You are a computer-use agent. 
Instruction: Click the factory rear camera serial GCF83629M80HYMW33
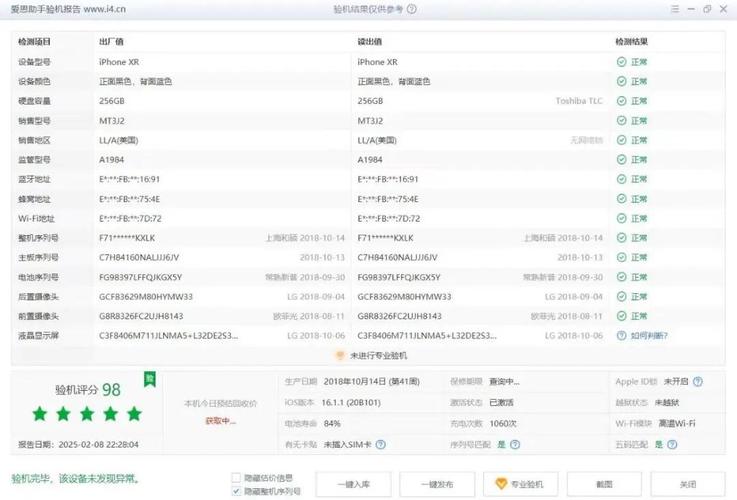point(146,297)
